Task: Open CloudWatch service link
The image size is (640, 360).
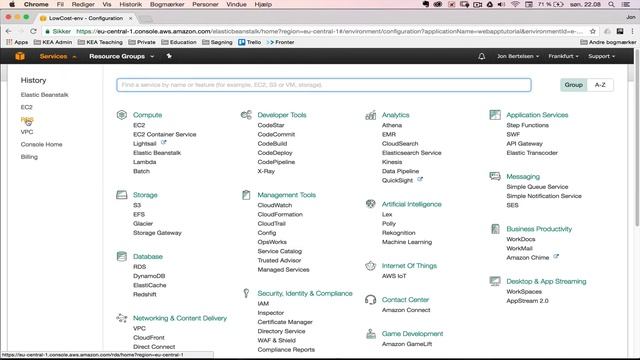Action: click(x=275, y=205)
